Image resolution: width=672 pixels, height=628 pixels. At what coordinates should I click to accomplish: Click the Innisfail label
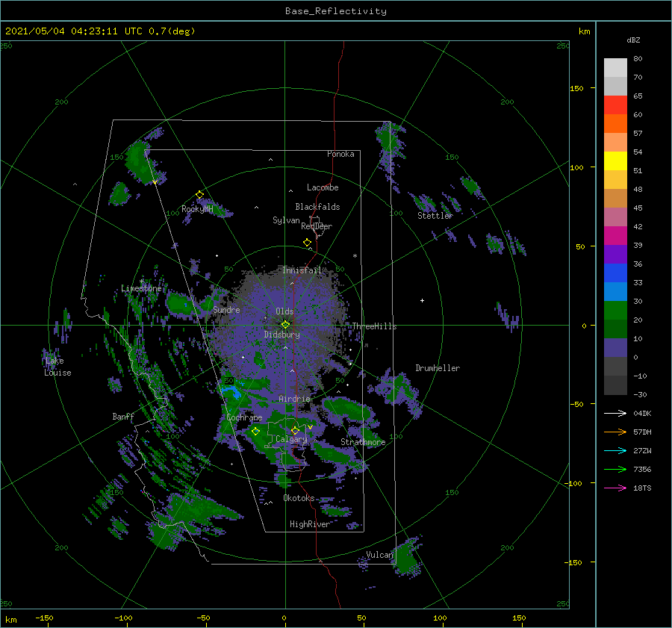click(x=302, y=270)
